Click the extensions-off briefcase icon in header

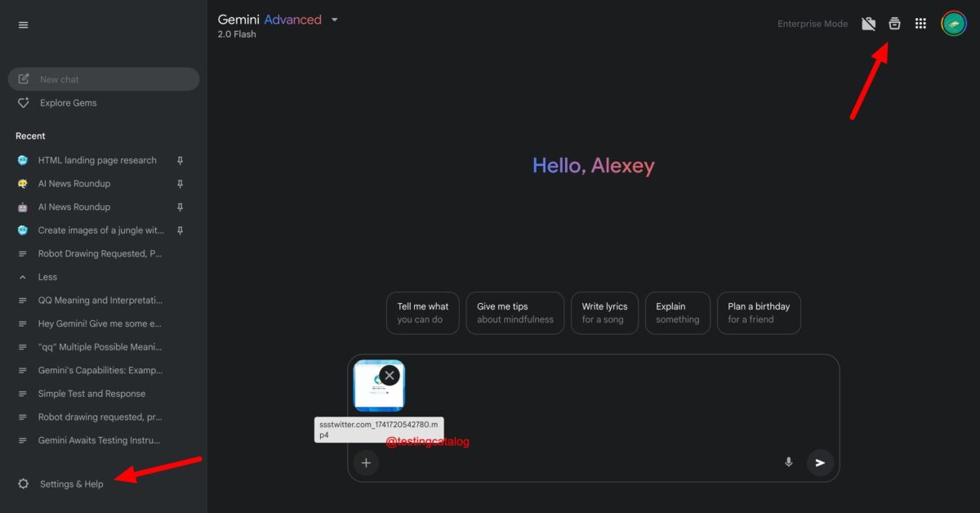(869, 24)
